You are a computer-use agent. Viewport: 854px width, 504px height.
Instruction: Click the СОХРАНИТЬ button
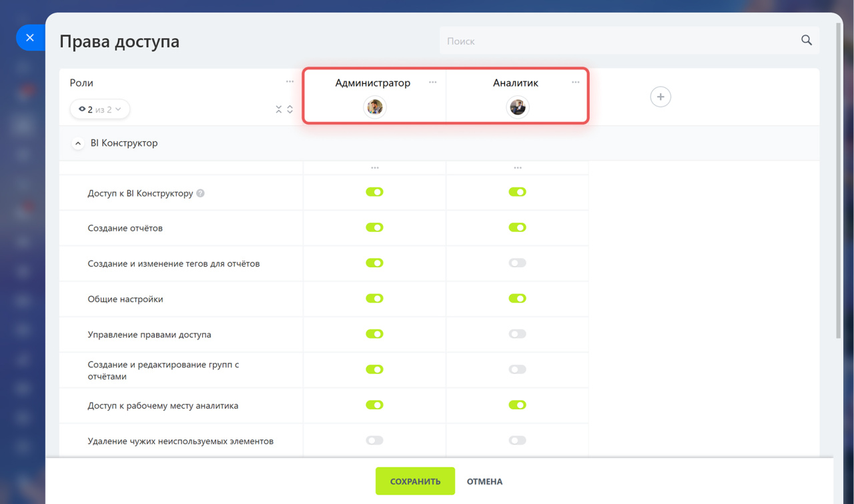click(415, 481)
